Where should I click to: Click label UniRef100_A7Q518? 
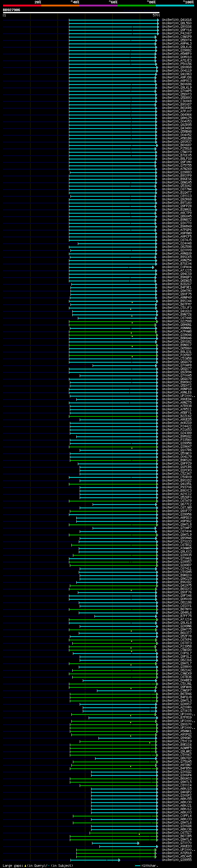pyautogui.click(x=177, y=853)
